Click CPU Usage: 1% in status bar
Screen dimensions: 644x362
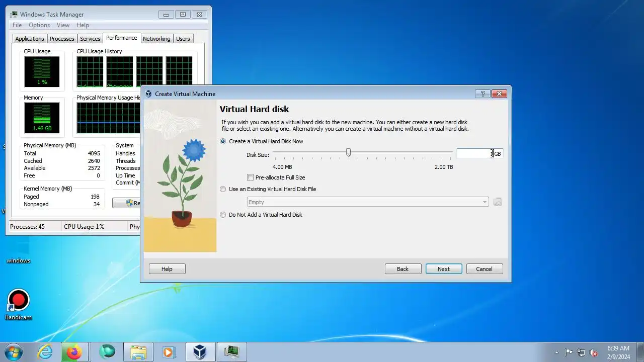84,227
